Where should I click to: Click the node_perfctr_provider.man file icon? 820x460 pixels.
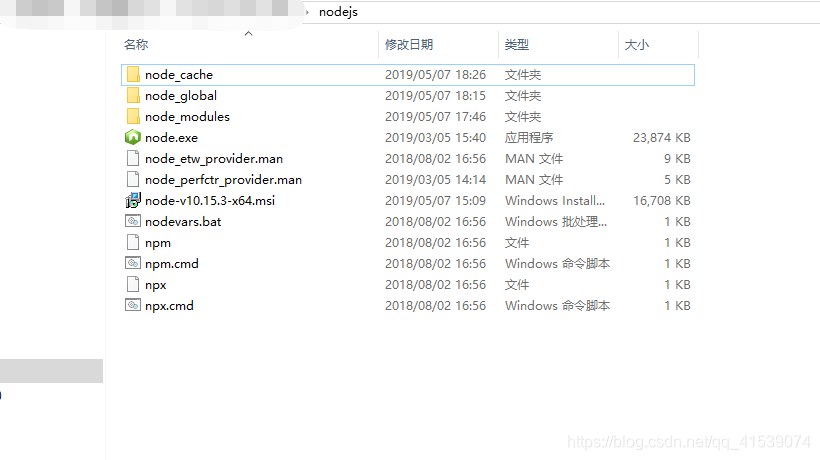[133, 179]
